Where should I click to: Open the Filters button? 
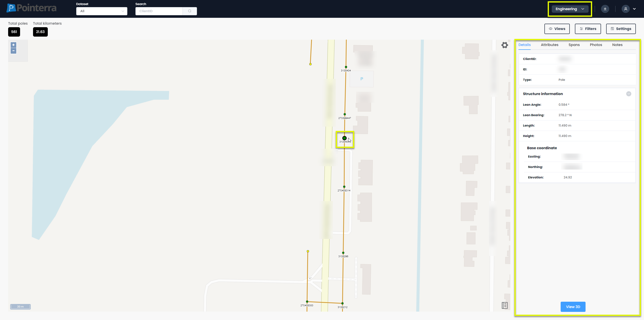click(588, 29)
